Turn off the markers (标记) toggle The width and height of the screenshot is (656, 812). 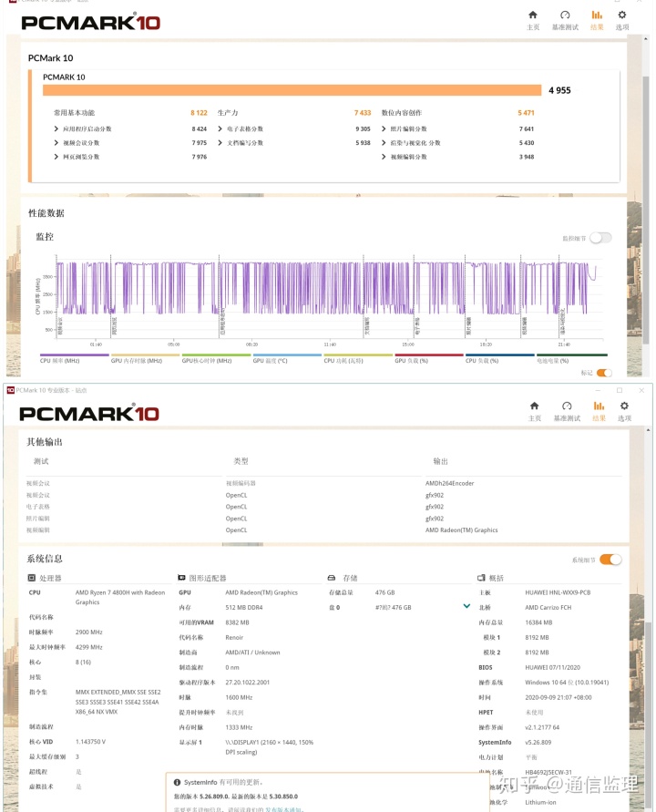pos(604,373)
